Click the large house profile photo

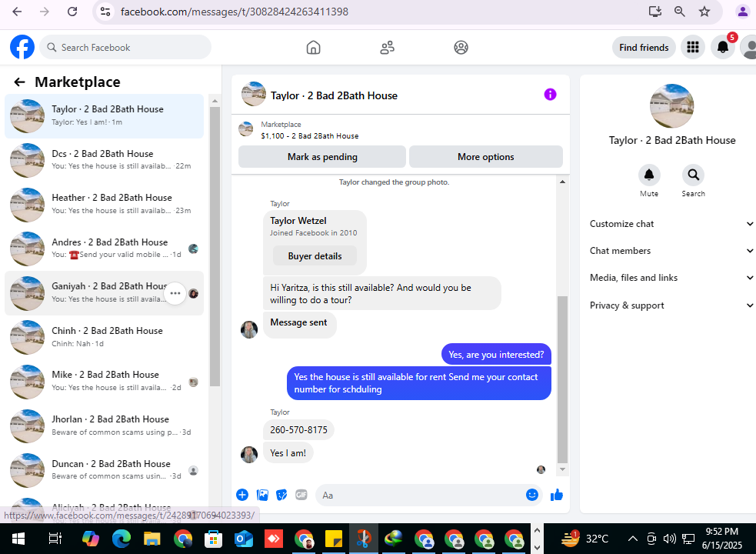pyautogui.click(x=671, y=105)
